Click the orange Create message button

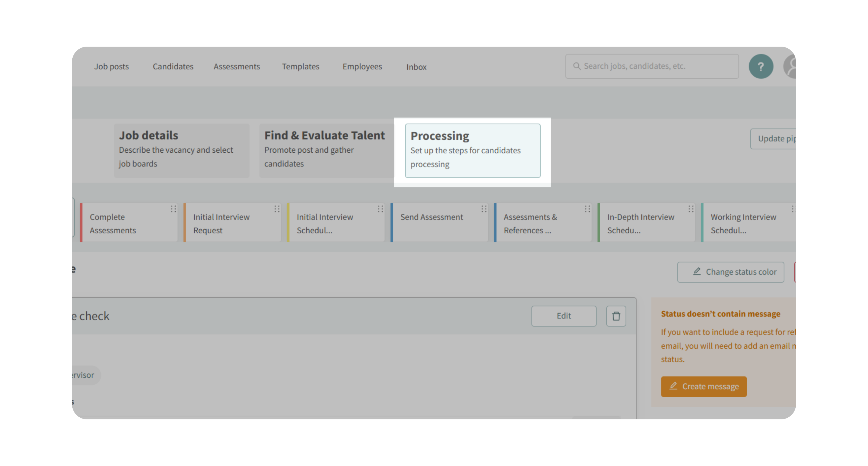(x=704, y=386)
